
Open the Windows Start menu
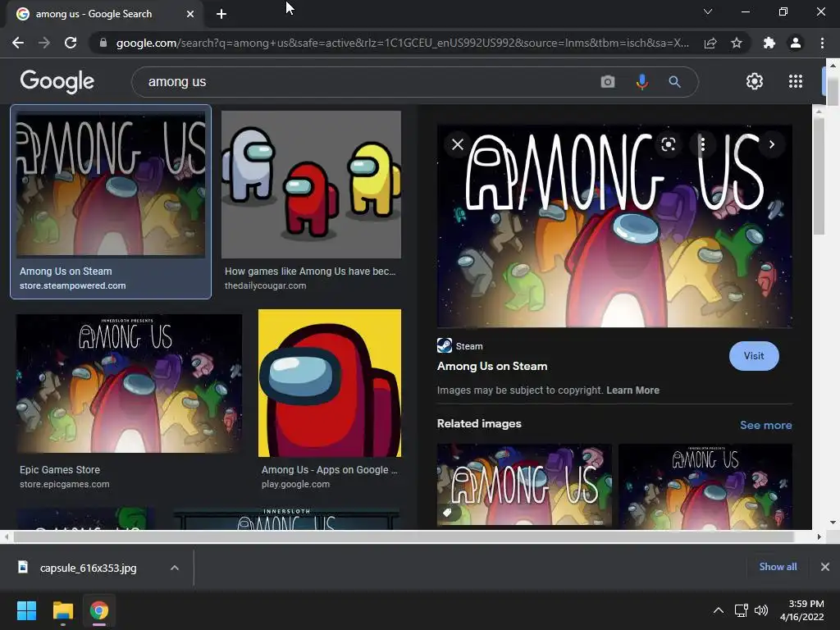[x=26, y=610]
